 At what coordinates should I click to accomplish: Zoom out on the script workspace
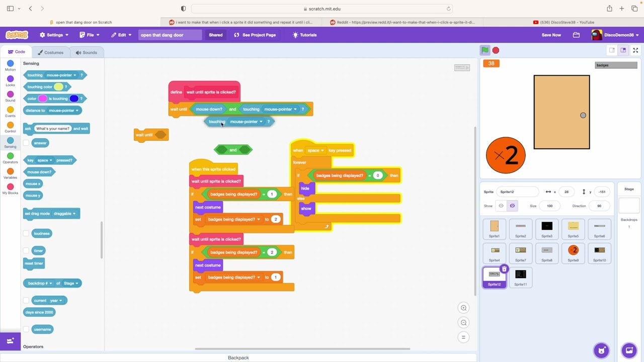coord(464,323)
